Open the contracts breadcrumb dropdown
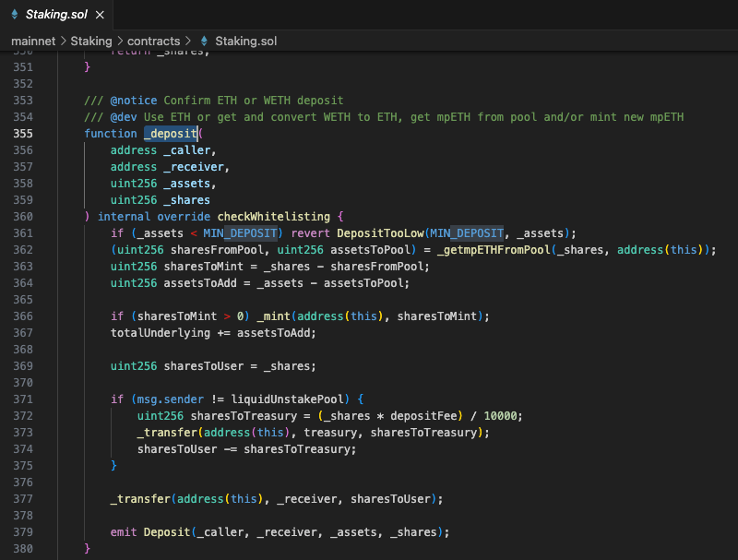Image resolution: width=738 pixels, height=560 pixels. [153, 42]
